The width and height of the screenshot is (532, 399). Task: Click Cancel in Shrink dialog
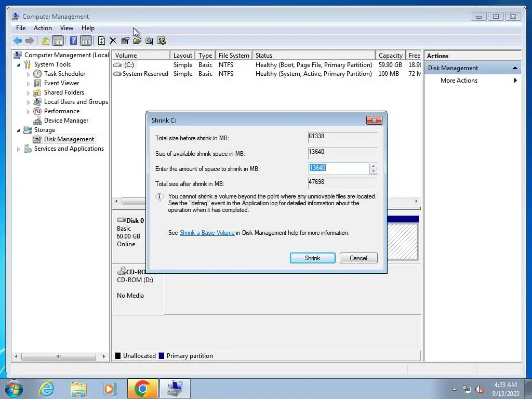click(358, 258)
